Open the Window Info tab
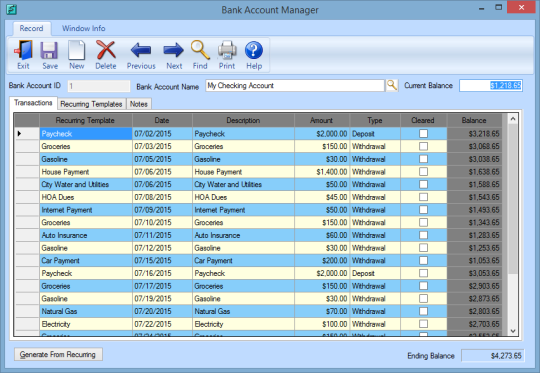 [84, 28]
